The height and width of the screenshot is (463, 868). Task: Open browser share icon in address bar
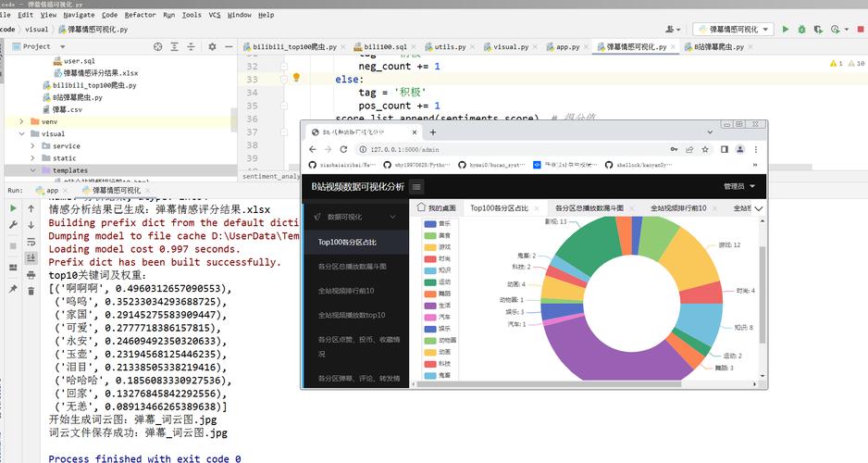click(x=689, y=149)
